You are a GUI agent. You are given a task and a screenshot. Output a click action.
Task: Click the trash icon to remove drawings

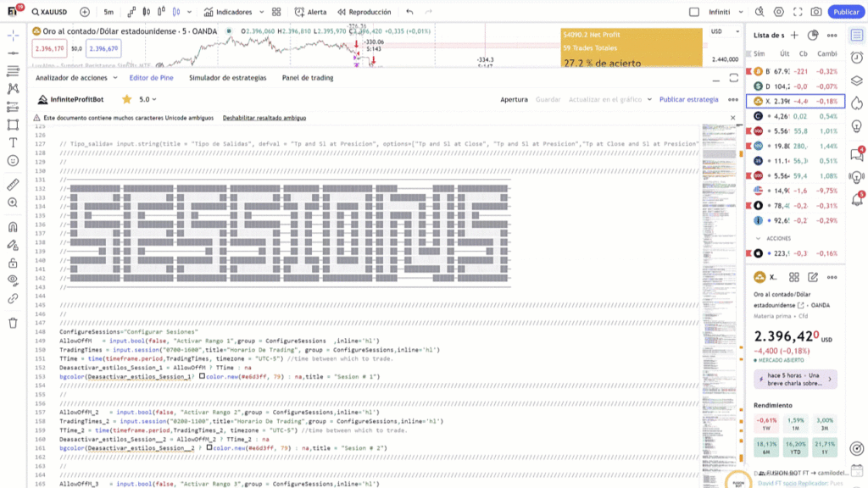click(x=13, y=323)
